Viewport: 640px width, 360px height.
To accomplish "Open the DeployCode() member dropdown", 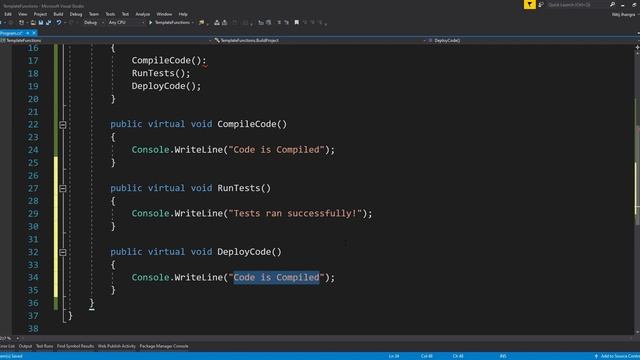I will tap(533, 40).
